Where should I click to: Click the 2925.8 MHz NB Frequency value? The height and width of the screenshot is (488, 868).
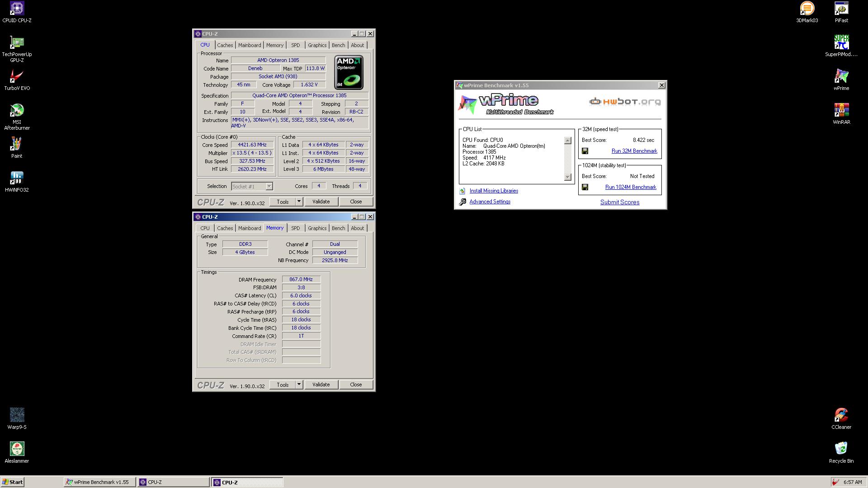pyautogui.click(x=335, y=260)
